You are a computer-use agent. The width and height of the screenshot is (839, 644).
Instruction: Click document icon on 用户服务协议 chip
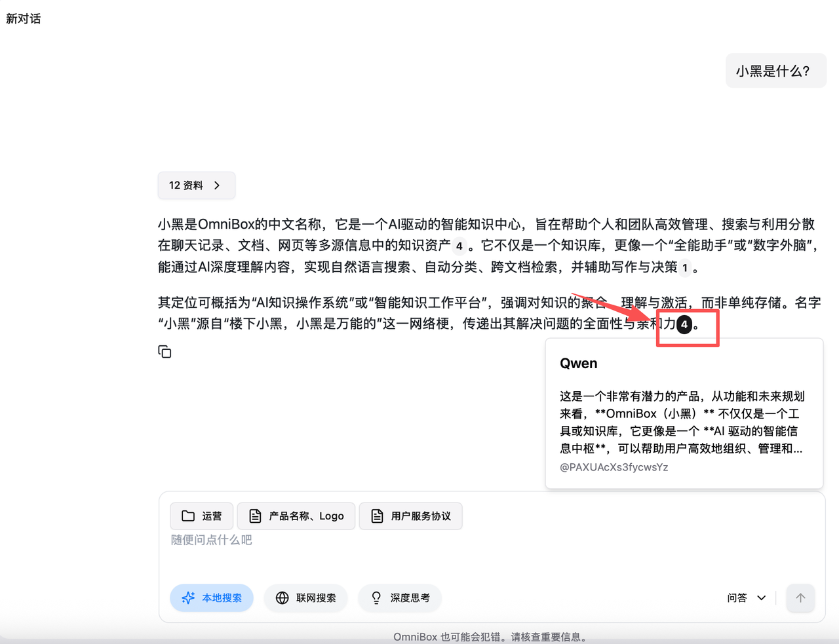click(377, 516)
